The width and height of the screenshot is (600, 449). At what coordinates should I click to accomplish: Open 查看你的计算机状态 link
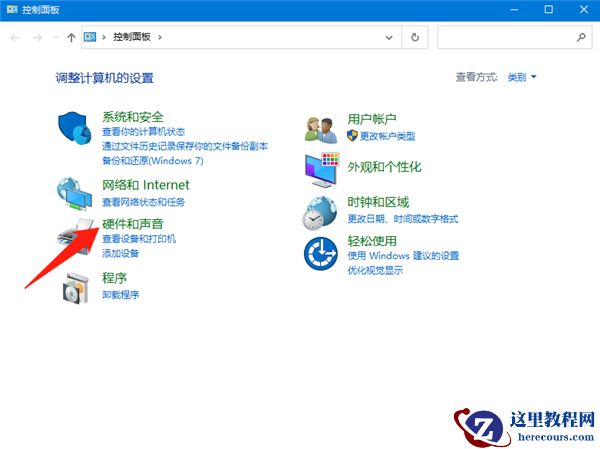click(143, 132)
